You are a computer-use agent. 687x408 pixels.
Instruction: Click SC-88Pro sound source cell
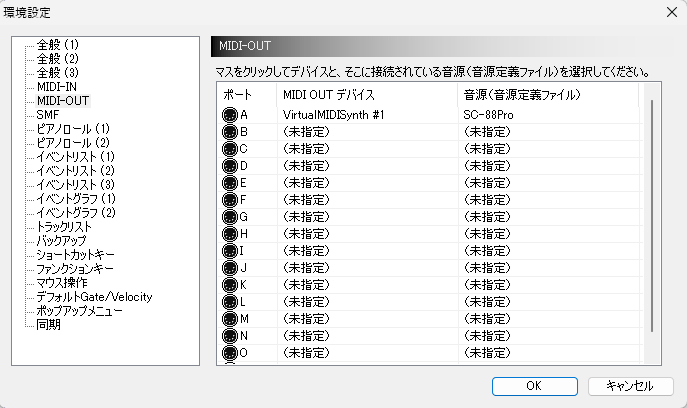tap(549, 115)
